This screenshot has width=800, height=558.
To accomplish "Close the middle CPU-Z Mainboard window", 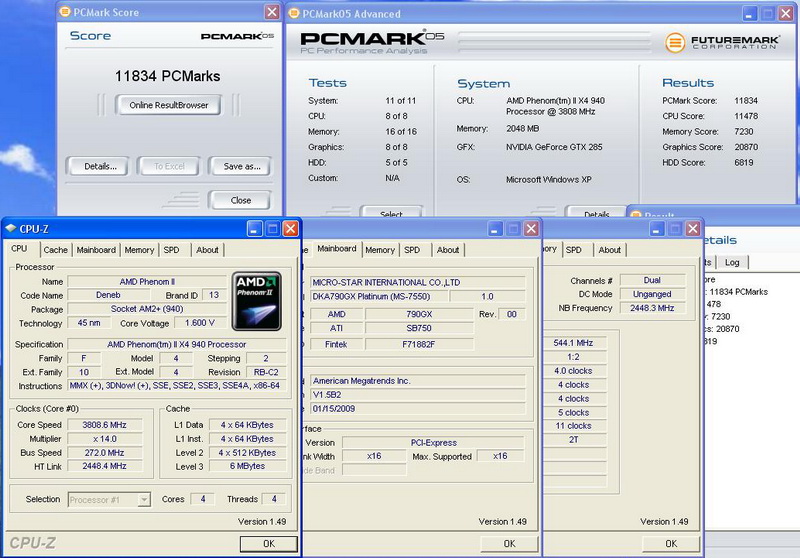I will click(531, 229).
